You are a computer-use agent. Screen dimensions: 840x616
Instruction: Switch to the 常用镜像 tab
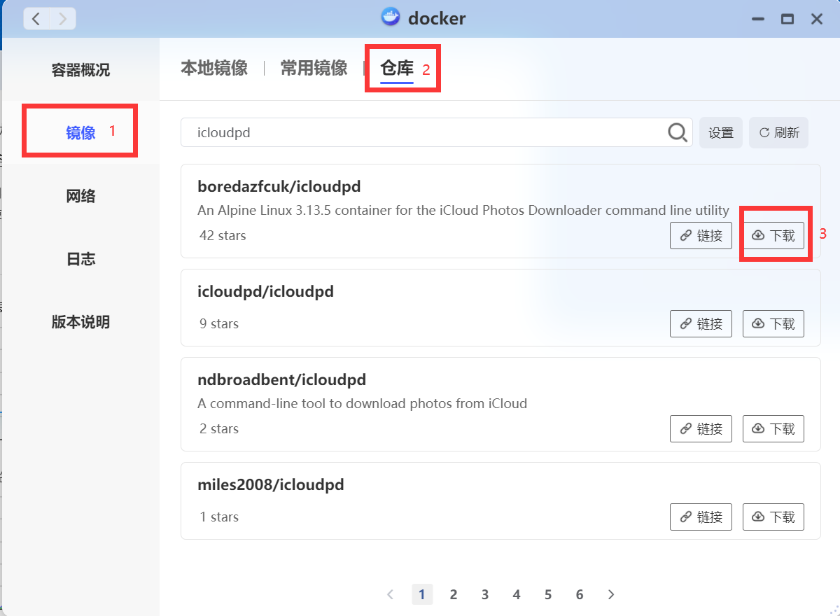click(314, 68)
